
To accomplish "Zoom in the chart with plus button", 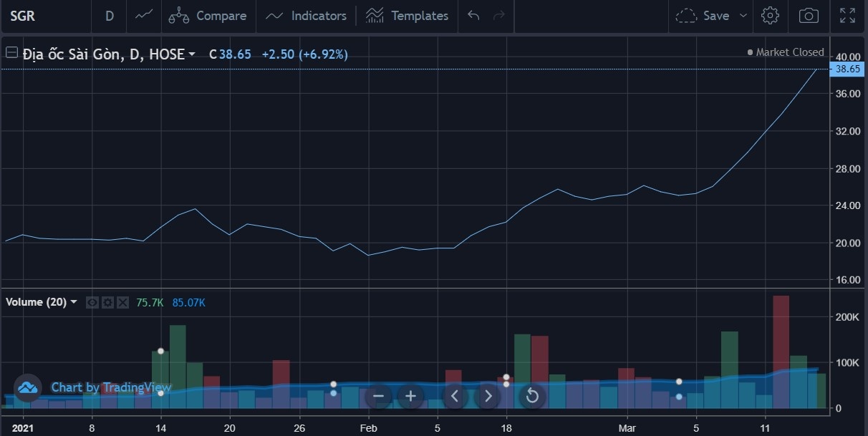I will coord(410,395).
